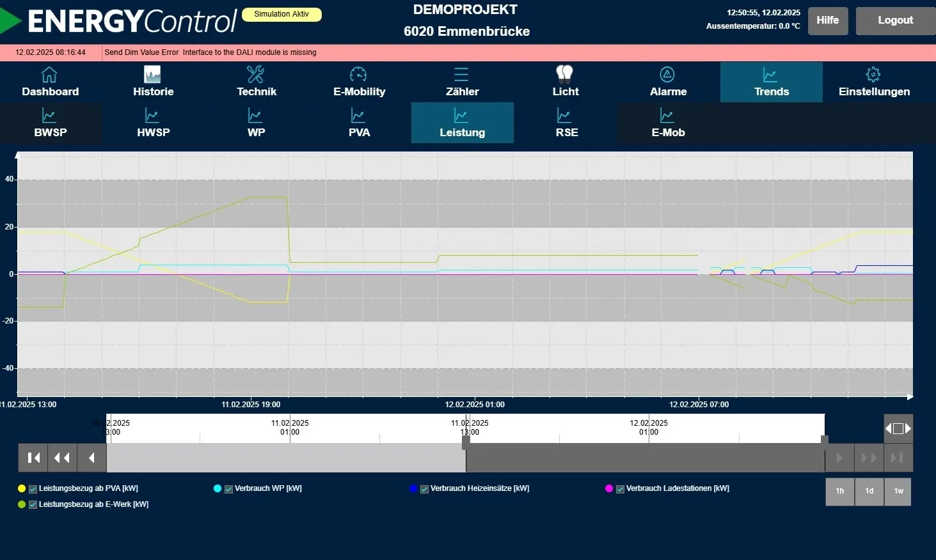Click the green E-Werk legend dot
936x560 pixels.
tap(22, 504)
